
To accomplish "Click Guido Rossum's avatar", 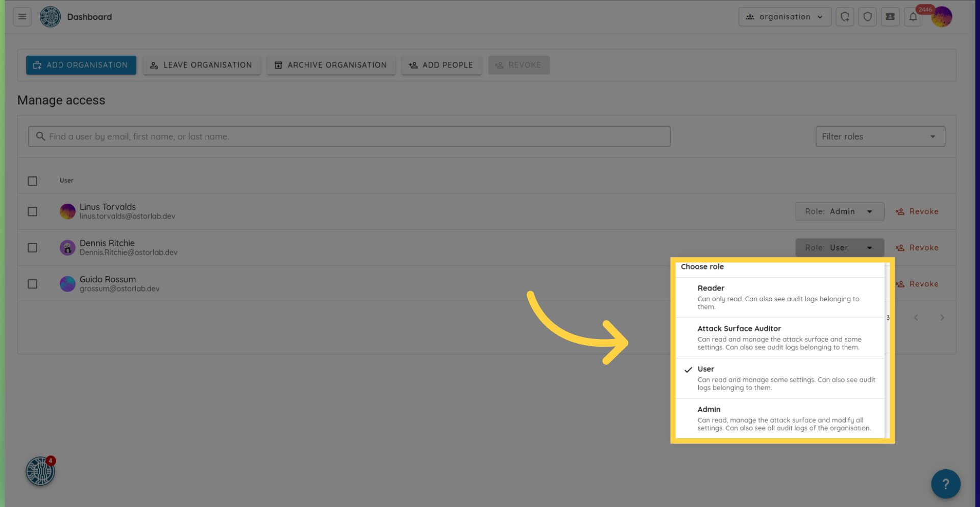I will [x=67, y=284].
